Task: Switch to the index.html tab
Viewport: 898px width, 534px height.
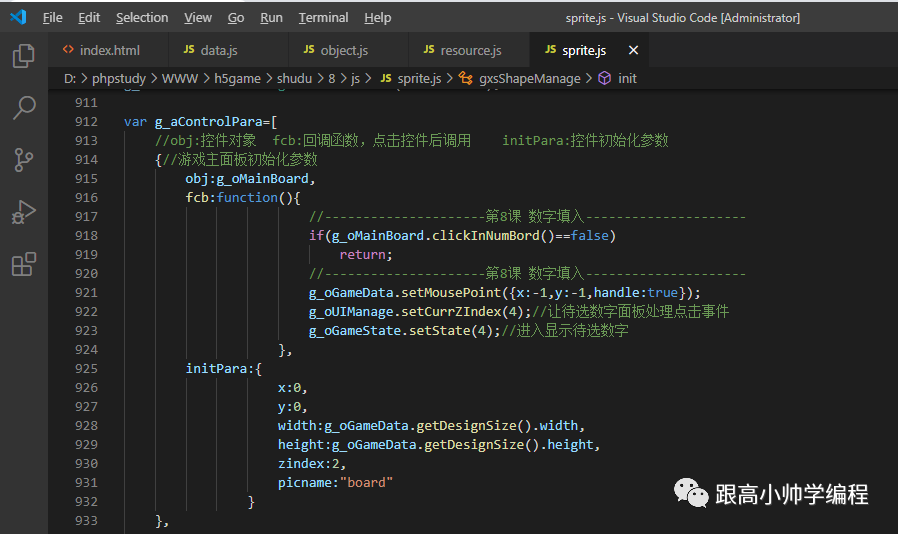Action: click(101, 50)
